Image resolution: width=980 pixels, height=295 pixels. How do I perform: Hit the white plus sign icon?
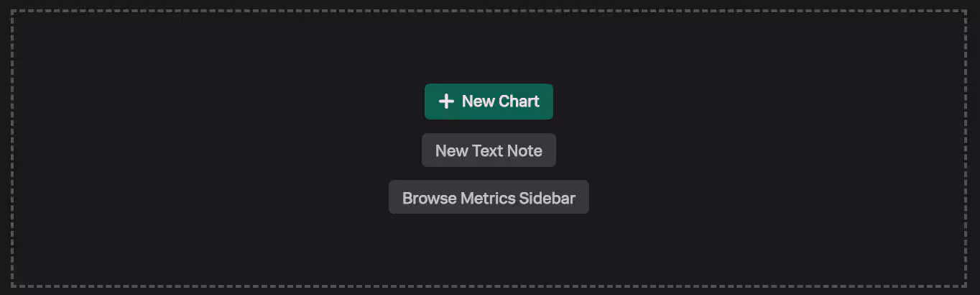pyautogui.click(x=446, y=101)
